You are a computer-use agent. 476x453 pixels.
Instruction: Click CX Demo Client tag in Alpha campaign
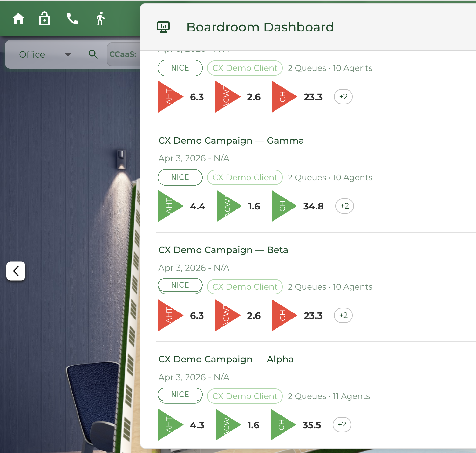click(x=245, y=396)
